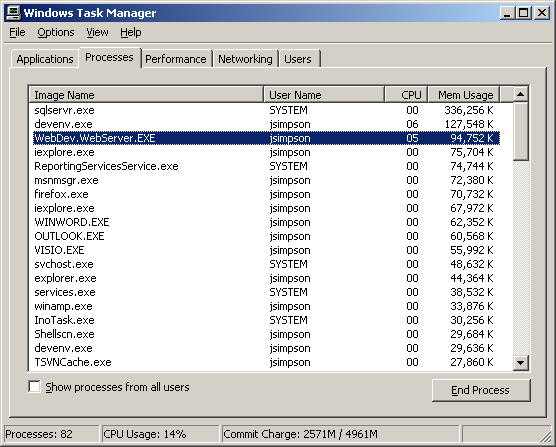Sort by the Mem Usage column header
The width and height of the screenshot is (556, 447).
464,95
